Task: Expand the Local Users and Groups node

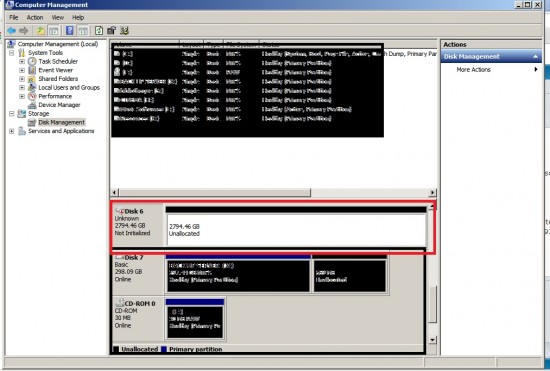Action: point(22,88)
